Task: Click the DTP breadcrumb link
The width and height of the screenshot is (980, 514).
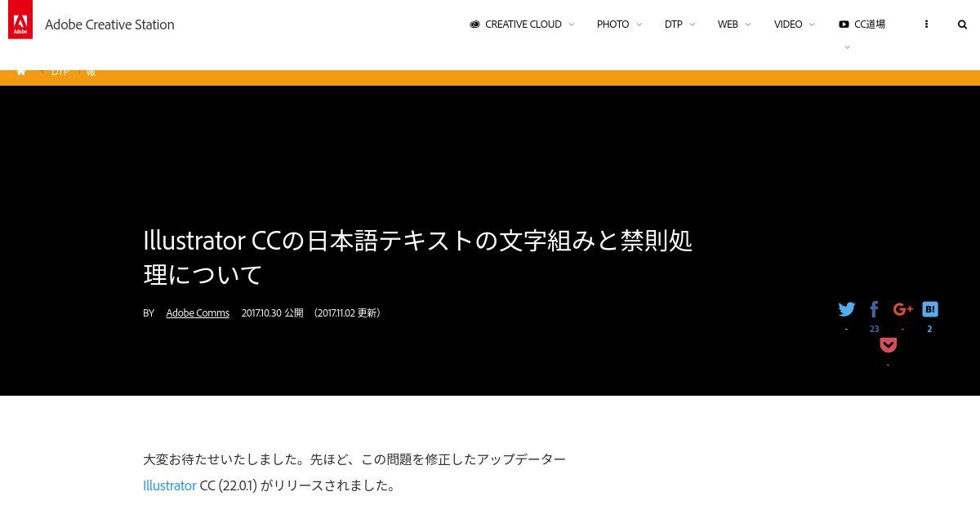Action: (x=60, y=73)
